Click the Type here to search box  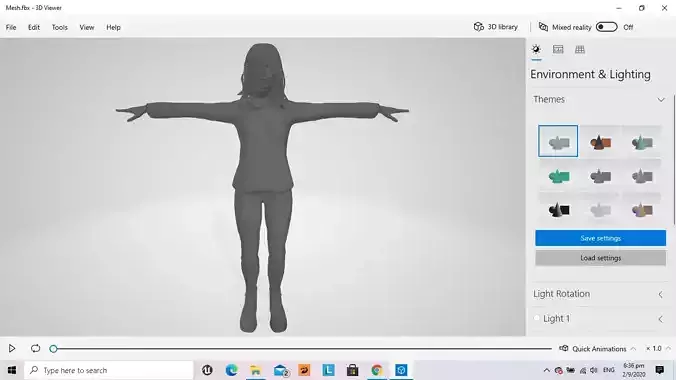click(x=109, y=370)
